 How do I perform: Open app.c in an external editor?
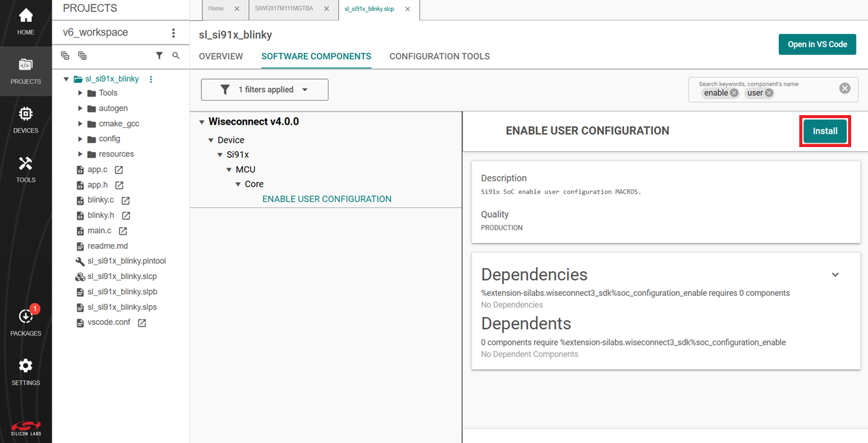pyautogui.click(x=119, y=169)
